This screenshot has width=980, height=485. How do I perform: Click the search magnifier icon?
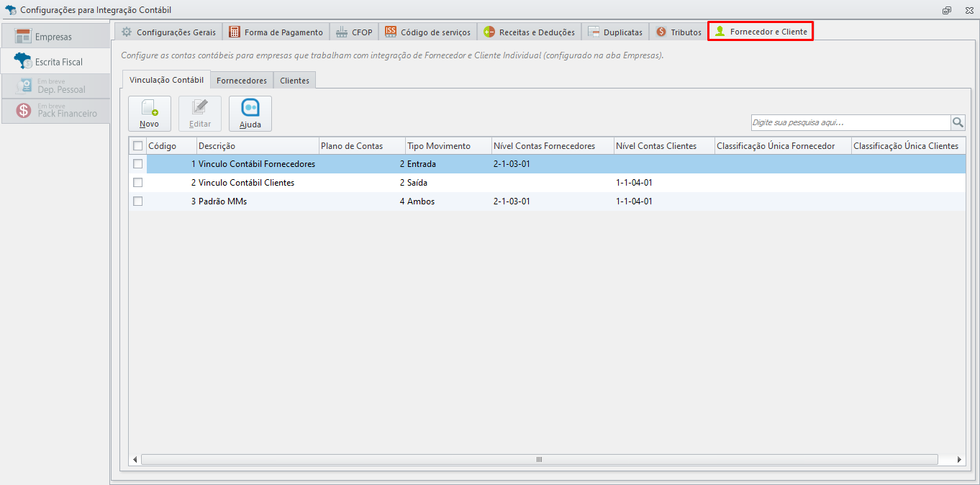click(x=958, y=122)
